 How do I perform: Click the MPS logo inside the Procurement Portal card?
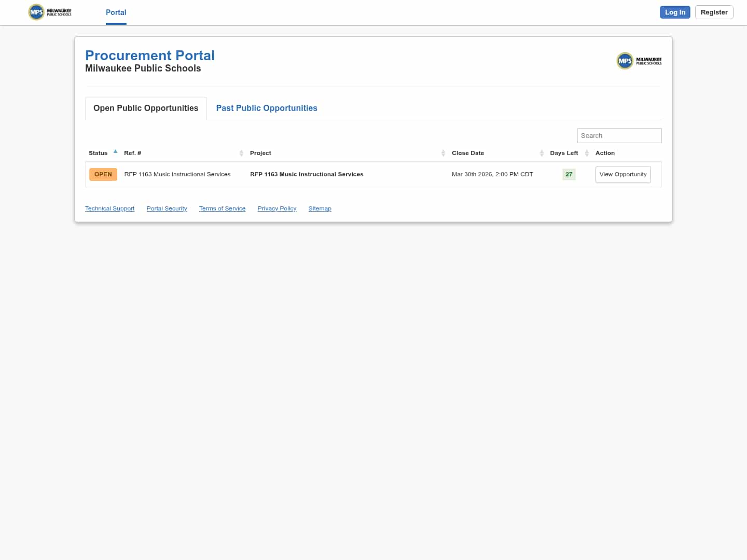click(639, 61)
